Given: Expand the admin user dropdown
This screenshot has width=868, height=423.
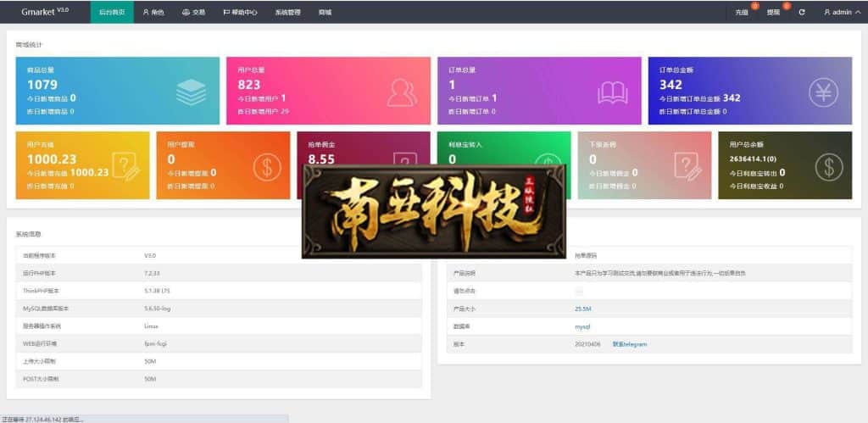Looking at the screenshot, I should pyautogui.click(x=842, y=12).
